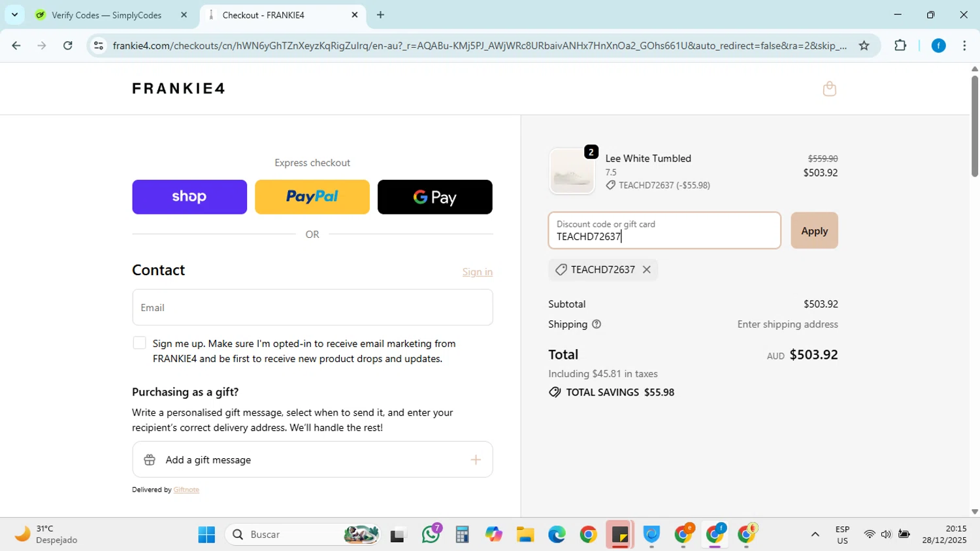The width and height of the screenshot is (980, 551).
Task: Open the cart bag icon
Action: (x=829, y=89)
